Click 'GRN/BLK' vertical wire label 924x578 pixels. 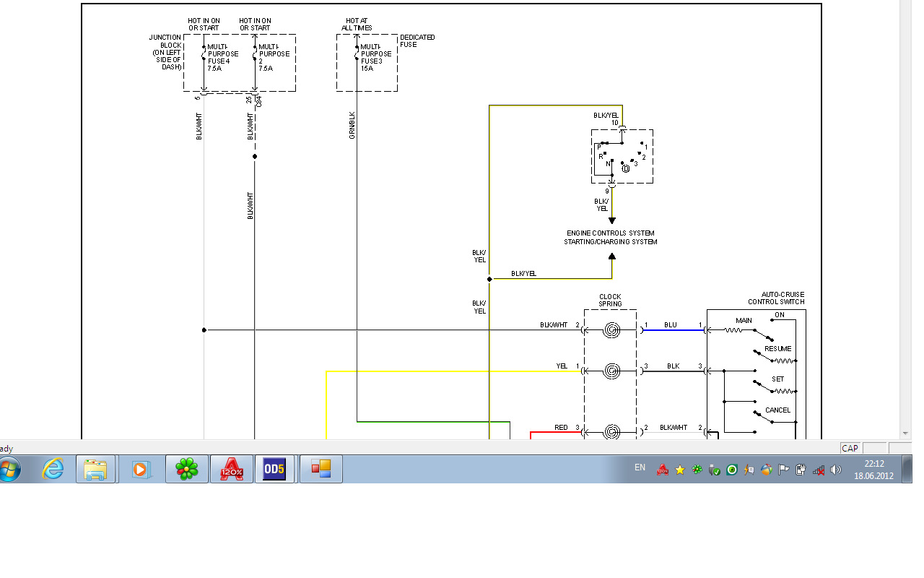pos(352,125)
